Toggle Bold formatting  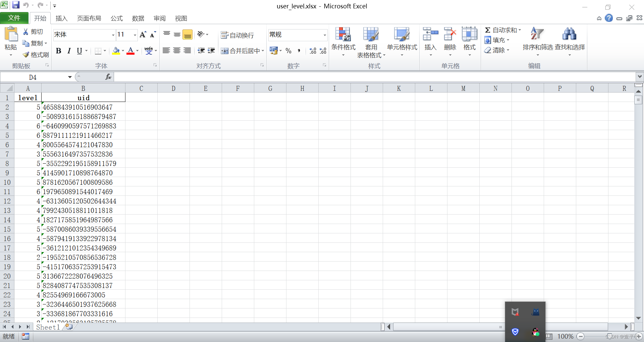59,51
